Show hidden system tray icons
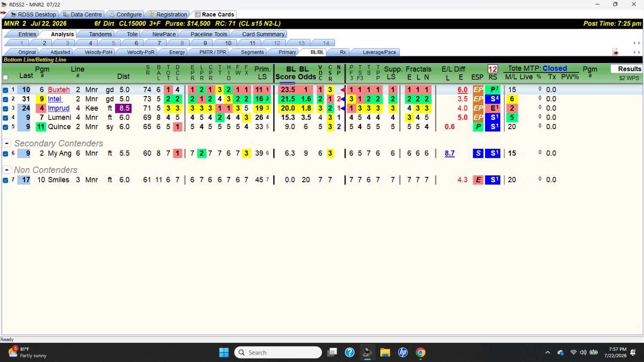 [x=547, y=353]
